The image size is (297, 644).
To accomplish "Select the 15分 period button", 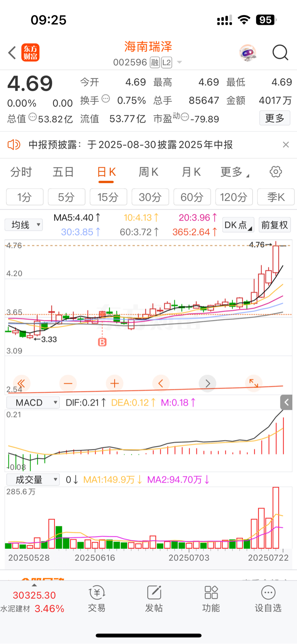I will [x=108, y=197].
